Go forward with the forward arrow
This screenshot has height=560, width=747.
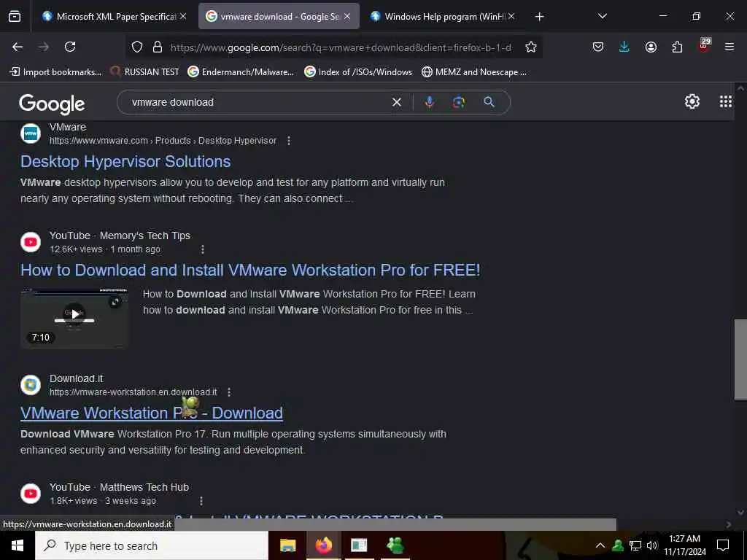click(44, 47)
